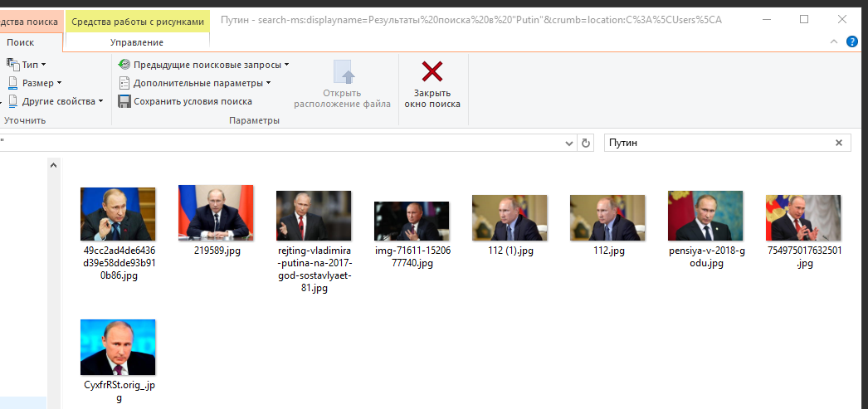Screen dimensions: 868x409
Task: Click the navigation pane scroll-up arrow
Action: pyautogui.click(x=54, y=165)
